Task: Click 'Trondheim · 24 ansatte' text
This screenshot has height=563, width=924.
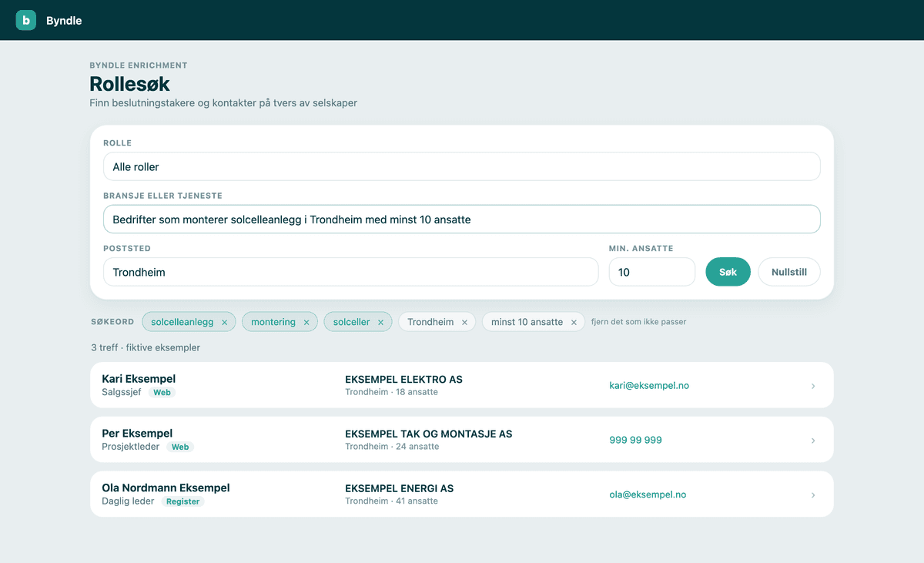Action: 392,447
